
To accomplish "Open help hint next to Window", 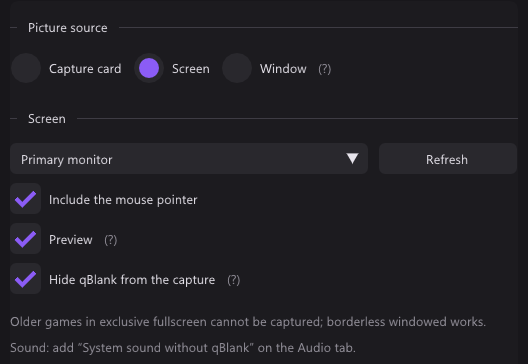I will pos(325,69).
